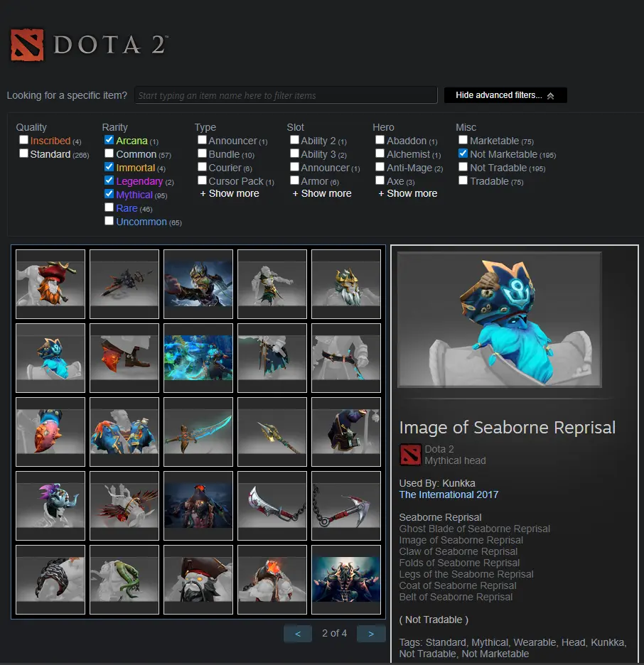Click the double-chevron icon on Hide advanced filters
Image resolution: width=644 pixels, height=665 pixels.
551,96
